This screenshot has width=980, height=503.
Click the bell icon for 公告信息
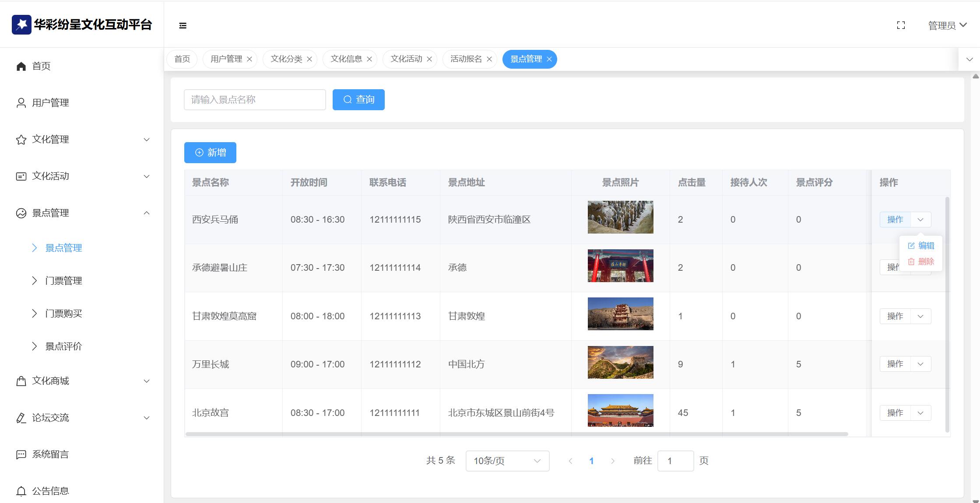(x=21, y=491)
